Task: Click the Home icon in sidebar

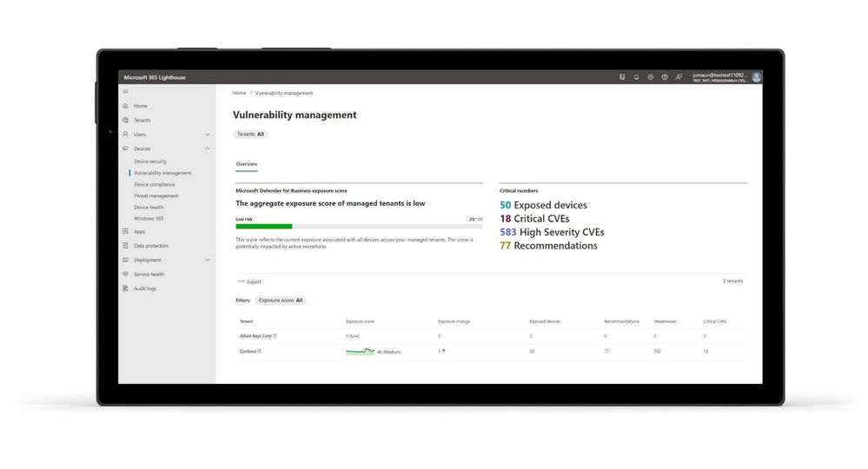Action: click(126, 106)
